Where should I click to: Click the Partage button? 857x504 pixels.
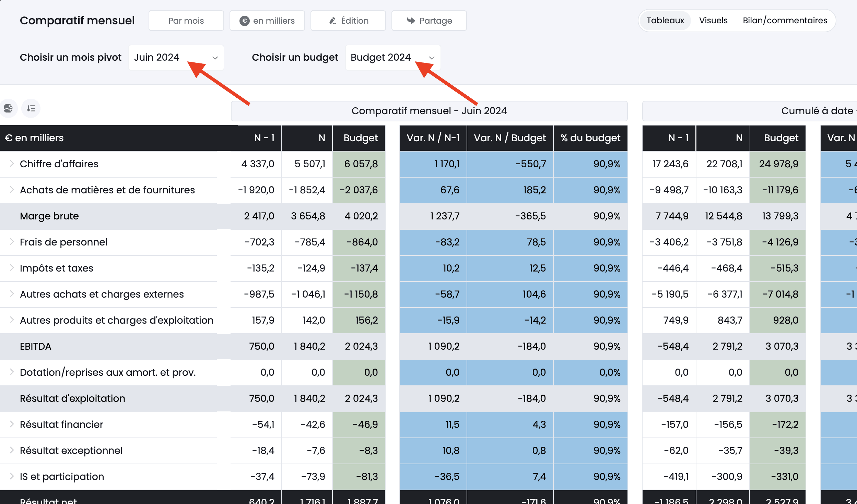(x=429, y=21)
